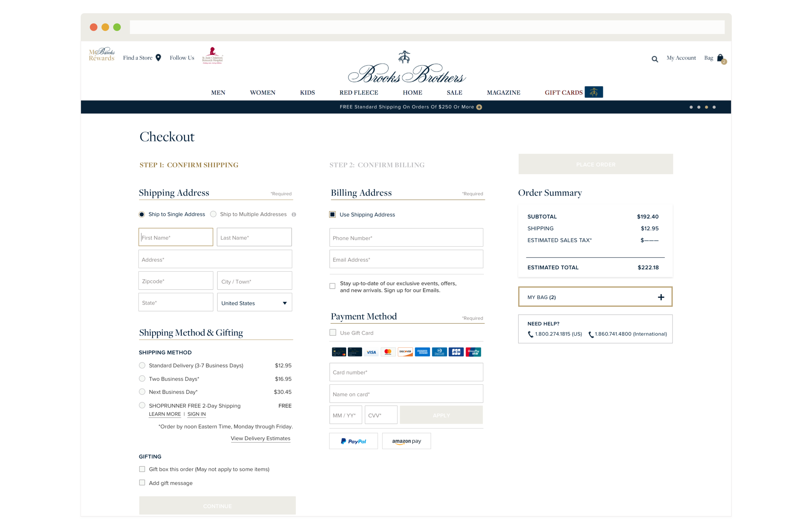Select the Visa card icon
812x532 pixels.
point(371,352)
